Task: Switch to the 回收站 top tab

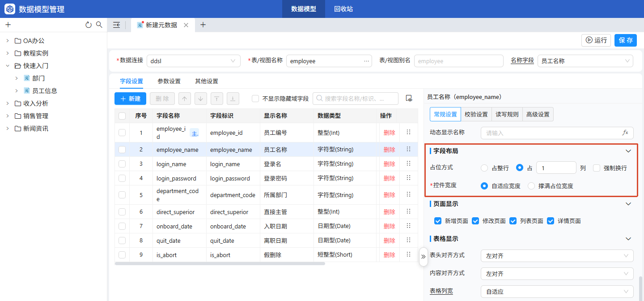Action: point(343,9)
